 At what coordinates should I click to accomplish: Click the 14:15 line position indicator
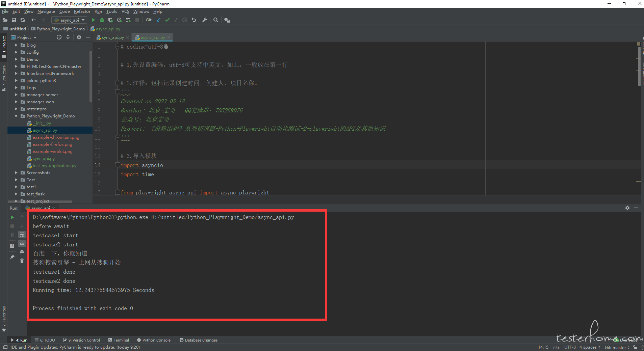click(543, 347)
